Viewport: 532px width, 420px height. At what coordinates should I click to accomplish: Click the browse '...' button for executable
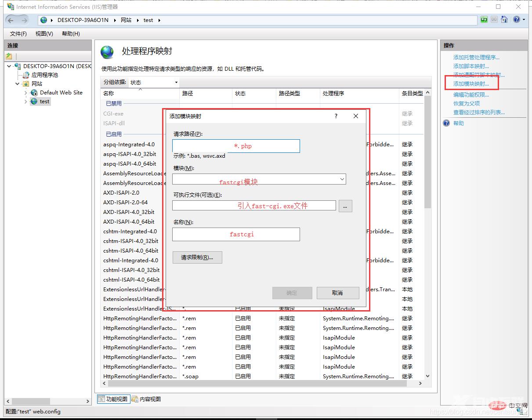[345, 206]
